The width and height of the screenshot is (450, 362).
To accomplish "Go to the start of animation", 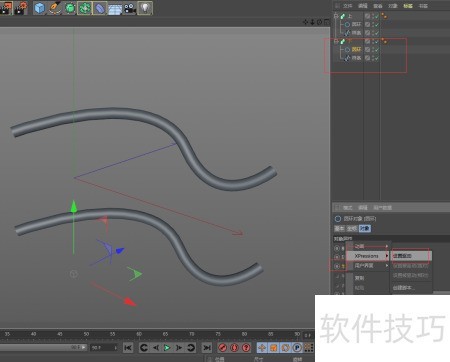I will (128, 348).
